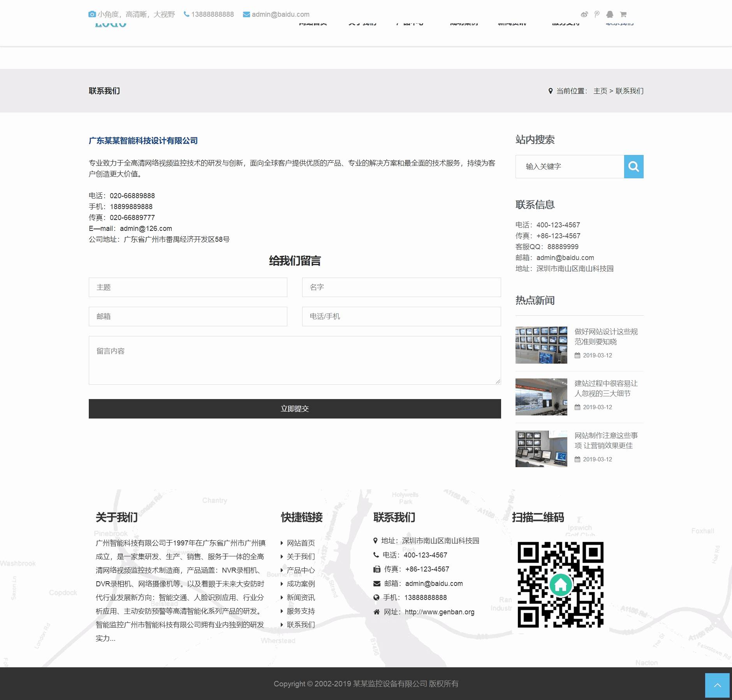
Task: Click the 主题 input field
Action: point(188,287)
